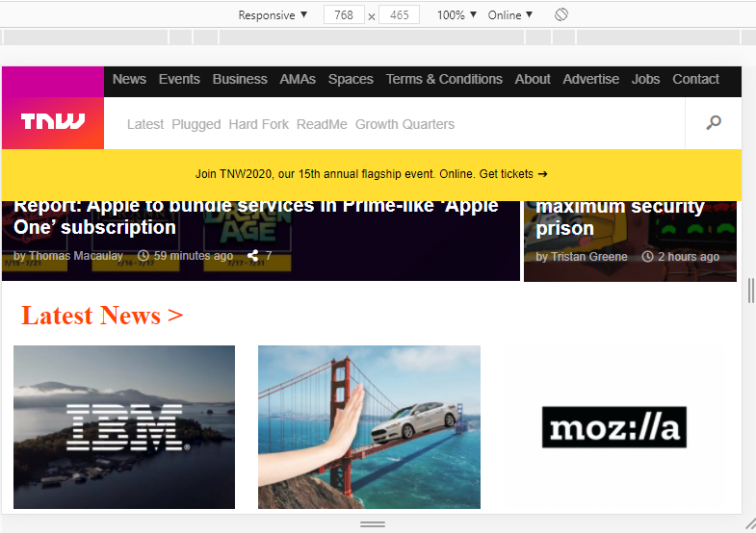This screenshot has height=534, width=756.
Task: Open the News menu item
Action: (x=129, y=79)
